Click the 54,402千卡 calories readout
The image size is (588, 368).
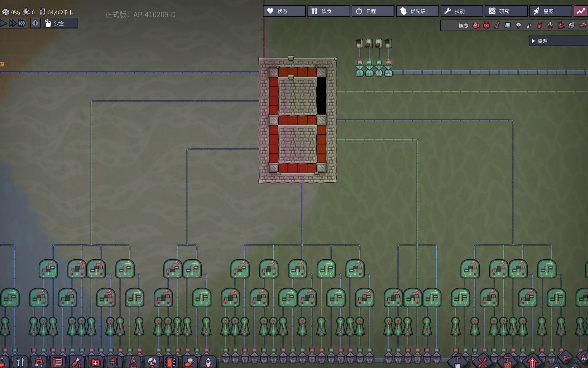coord(56,12)
